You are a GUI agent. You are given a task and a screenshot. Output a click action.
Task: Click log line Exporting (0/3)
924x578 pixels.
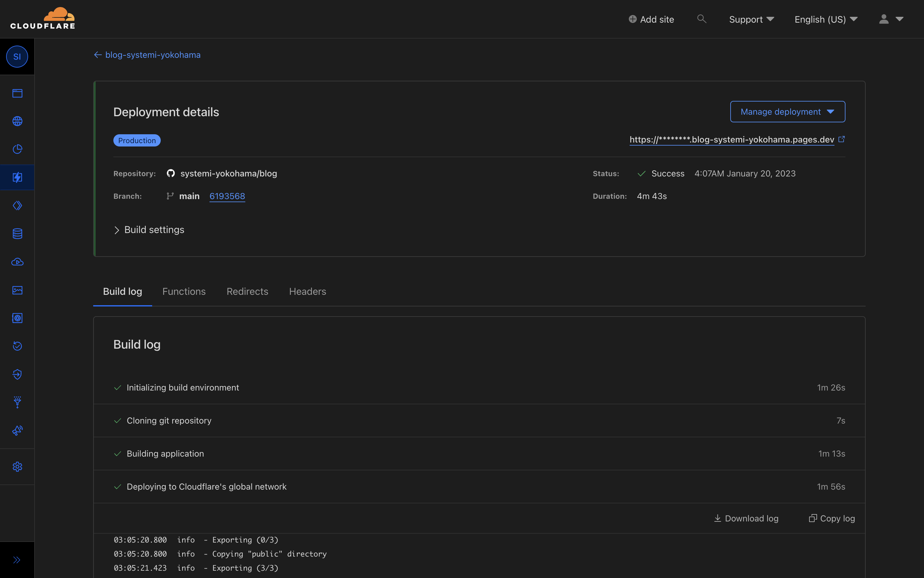point(196,540)
